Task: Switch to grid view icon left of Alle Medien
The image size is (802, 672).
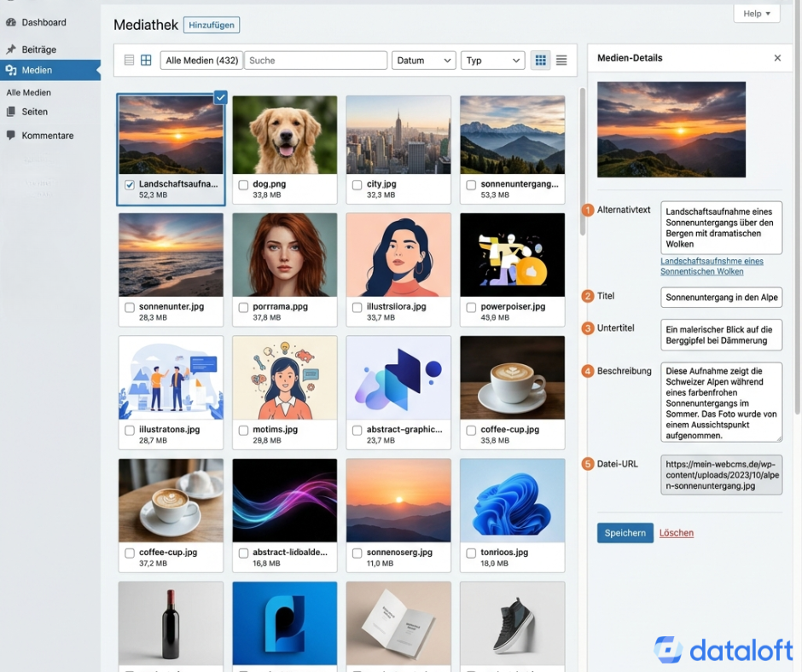Action: point(146,61)
